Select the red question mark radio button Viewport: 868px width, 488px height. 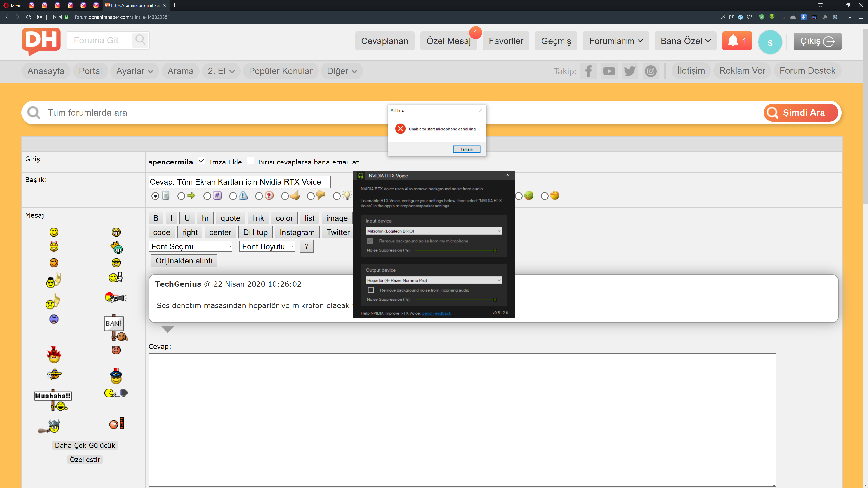259,196
